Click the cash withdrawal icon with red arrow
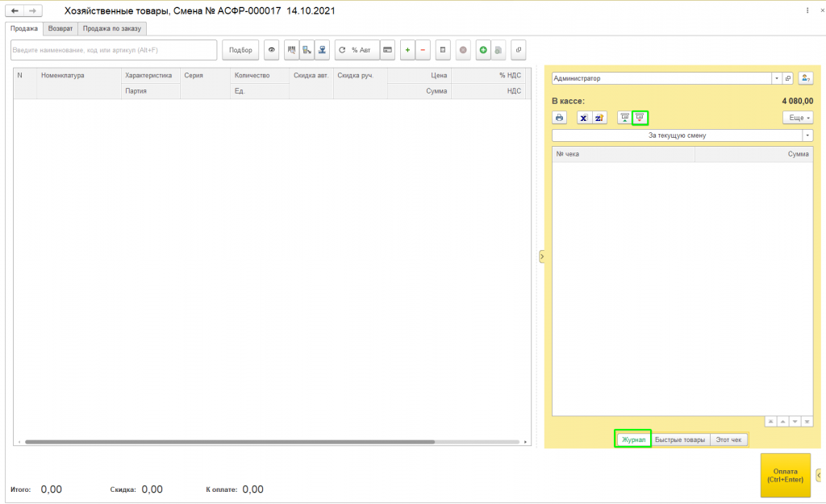The width and height of the screenshot is (826, 504). [x=640, y=118]
